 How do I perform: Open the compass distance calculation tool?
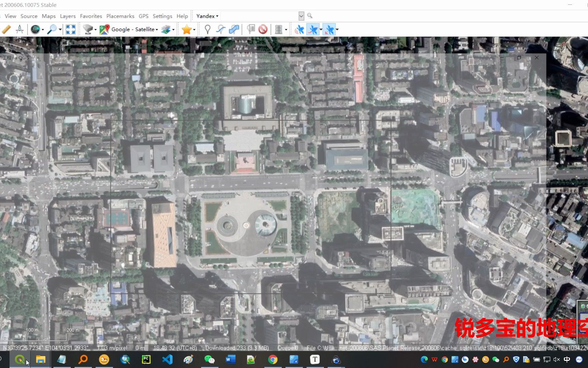click(x=20, y=30)
